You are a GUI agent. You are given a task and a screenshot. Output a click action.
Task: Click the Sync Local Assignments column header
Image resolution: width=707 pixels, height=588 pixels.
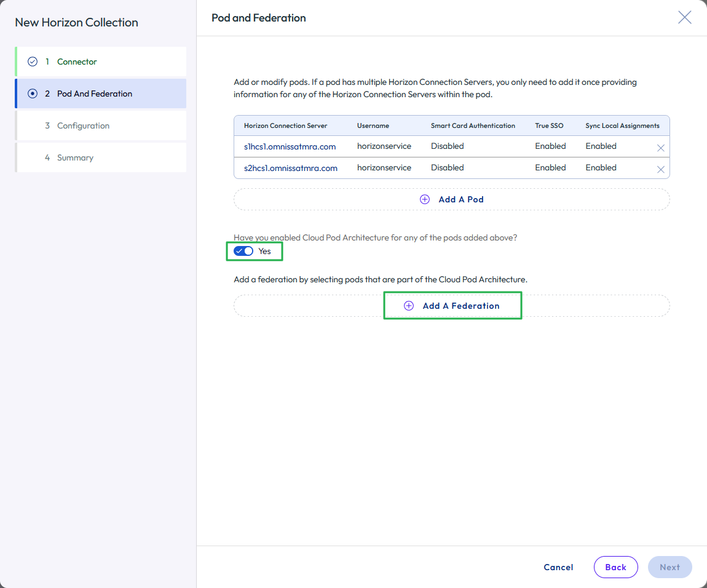(x=622, y=125)
